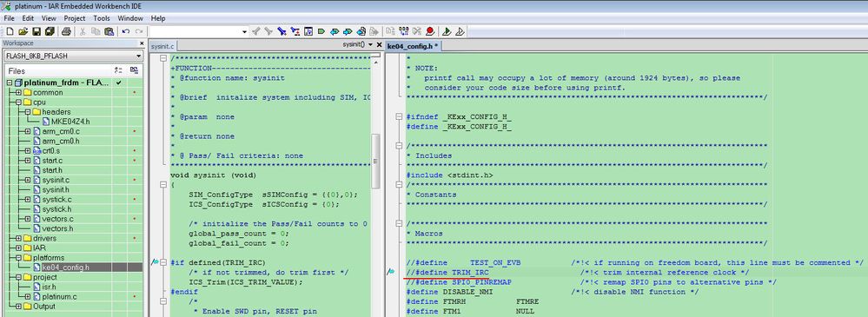Jump to previous bookmark icon
868x317 pixels.
(x=335, y=31)
